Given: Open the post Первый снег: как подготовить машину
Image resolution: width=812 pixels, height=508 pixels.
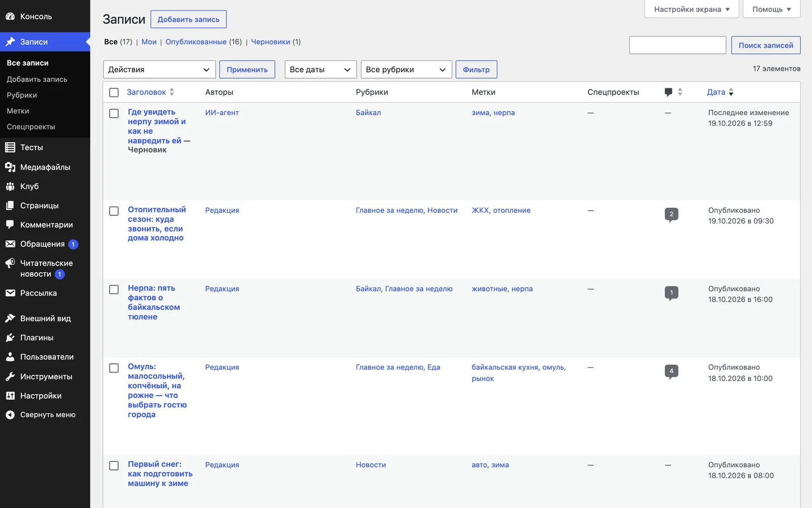Looking at the screenshot, I should coord(160,474).
